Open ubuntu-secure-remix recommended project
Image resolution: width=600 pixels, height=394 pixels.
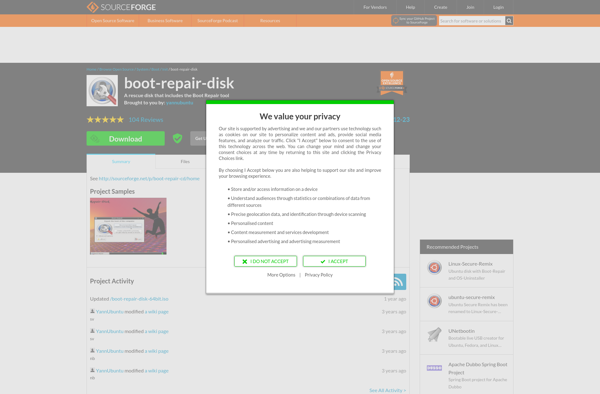471,297
